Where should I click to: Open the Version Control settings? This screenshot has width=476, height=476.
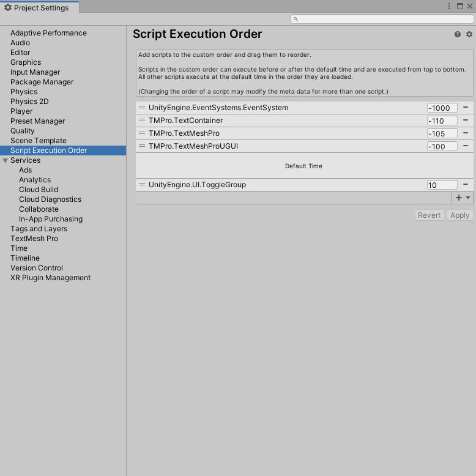pyautogui.click(x=37, y=268)
